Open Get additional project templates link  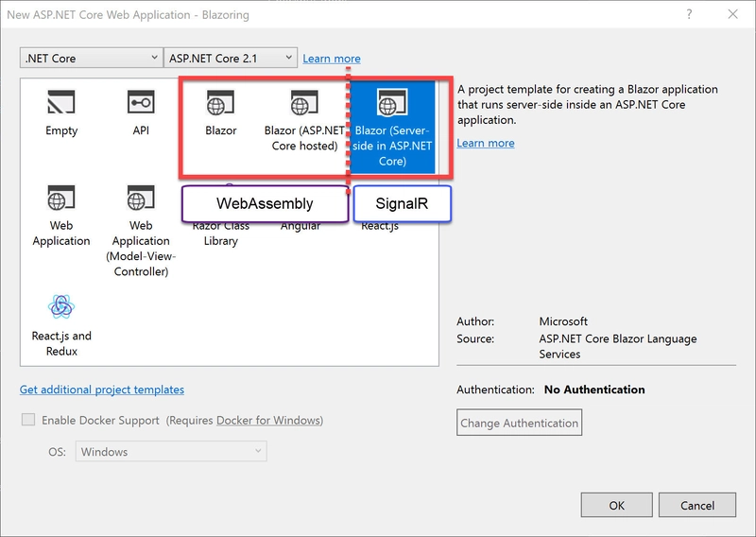click(102, 390)
